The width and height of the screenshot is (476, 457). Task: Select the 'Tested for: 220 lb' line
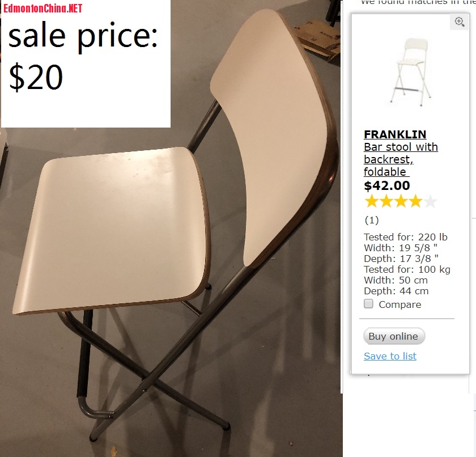click(405, 237)
